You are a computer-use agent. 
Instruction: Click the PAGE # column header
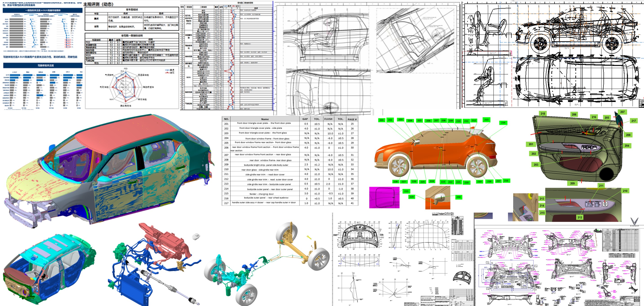352,119
